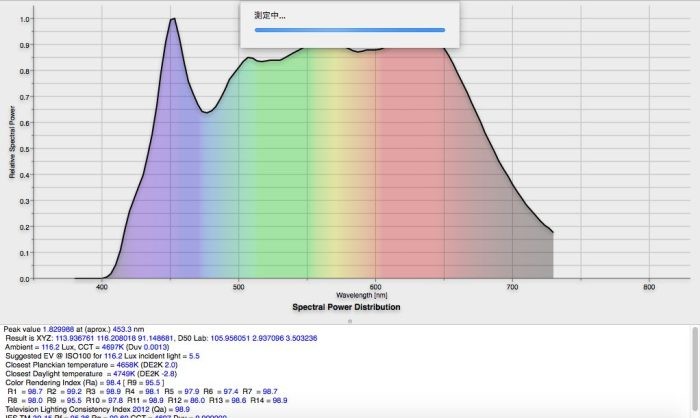This screenshot has height=418, width=700.
Task: Click the Wavelength [nm] axis label
Action: 362,296
